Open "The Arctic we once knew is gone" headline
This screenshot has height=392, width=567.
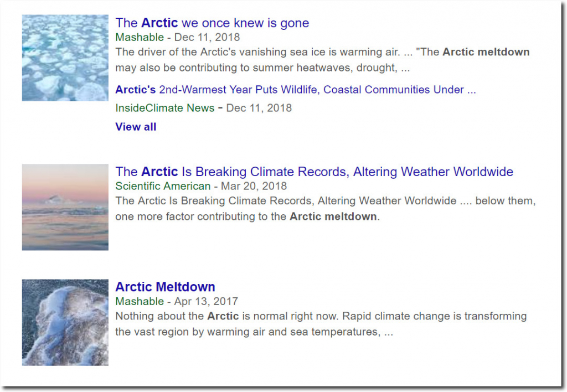point(212,23)
